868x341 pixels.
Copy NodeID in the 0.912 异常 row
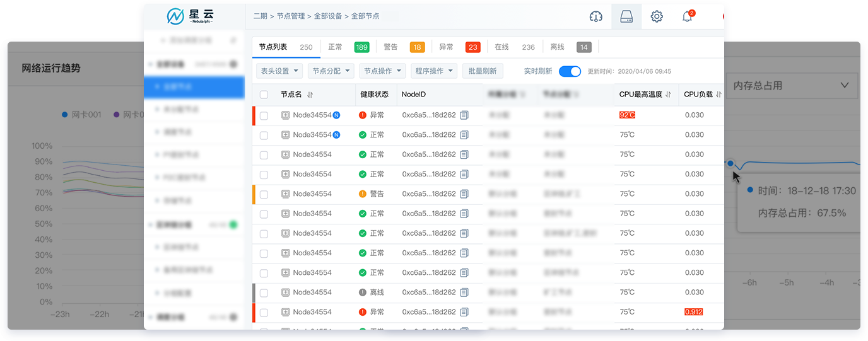(464, 312)
